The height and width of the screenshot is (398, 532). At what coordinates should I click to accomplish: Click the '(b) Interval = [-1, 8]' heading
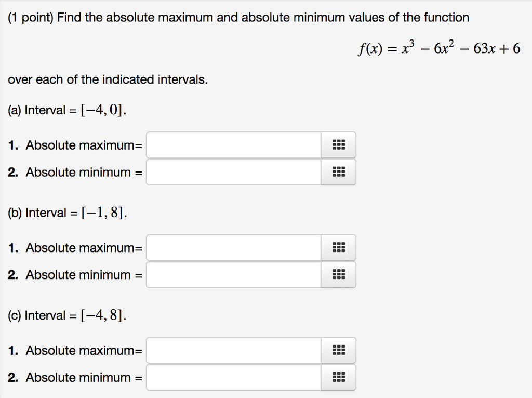(x=68, y=213)
